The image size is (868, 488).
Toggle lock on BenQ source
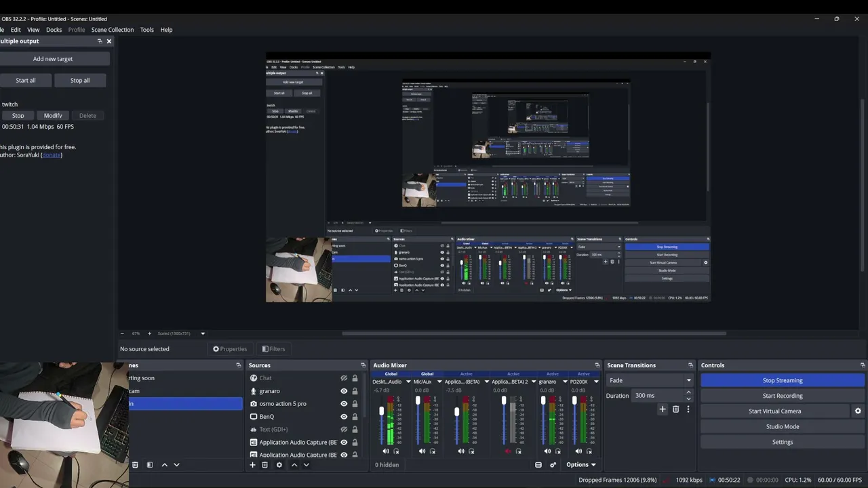355,417
